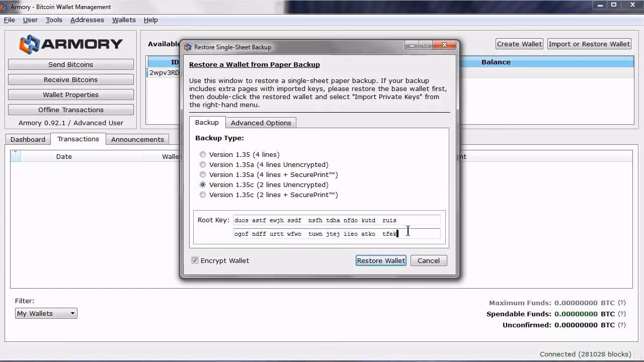Select the wallet row 2wpv3RD
Image resolution: width=644 pixels, height=362 pixels.
[164, 72]
